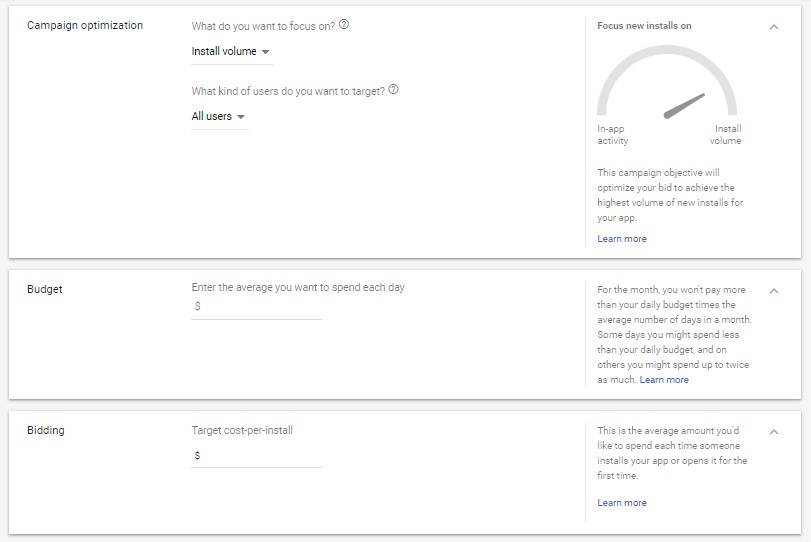Open Learn more link under campaign objective
This screenshot has height=542, width=811.
tap(622, 239)
